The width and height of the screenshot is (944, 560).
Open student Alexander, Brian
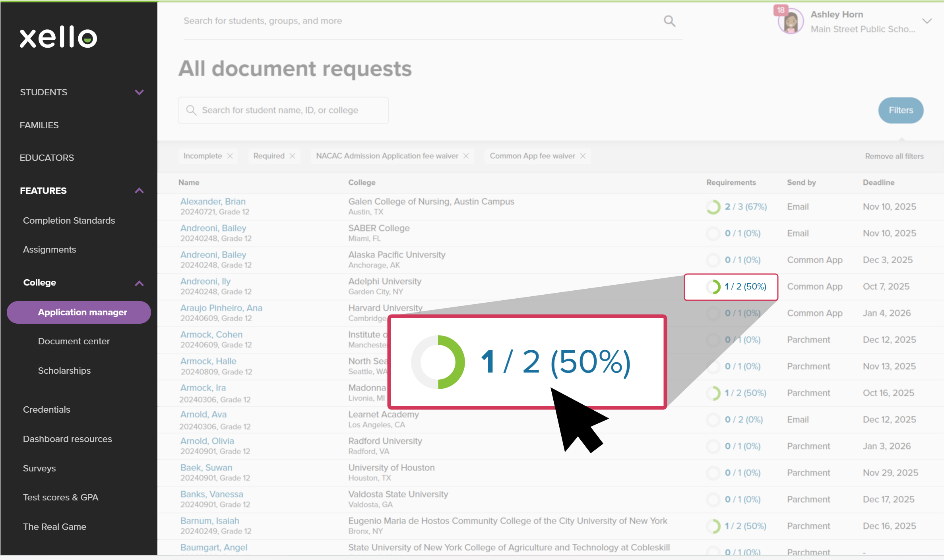click(x=213, y=201)
